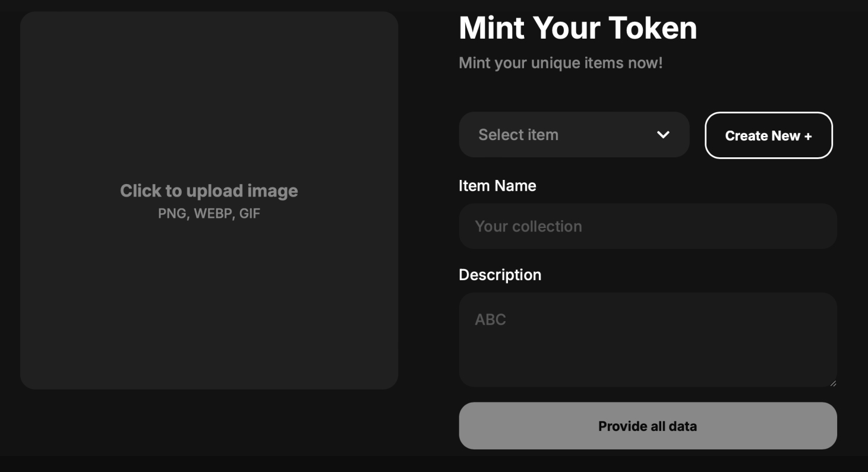Click the 'PNG, WEBP, GIF' format hint

209,213
